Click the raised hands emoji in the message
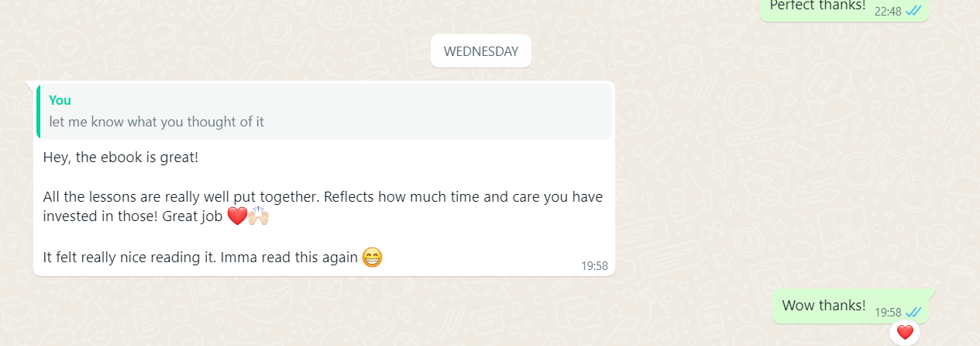This screenshot has width=980, height=346. (x=258, y=217)
